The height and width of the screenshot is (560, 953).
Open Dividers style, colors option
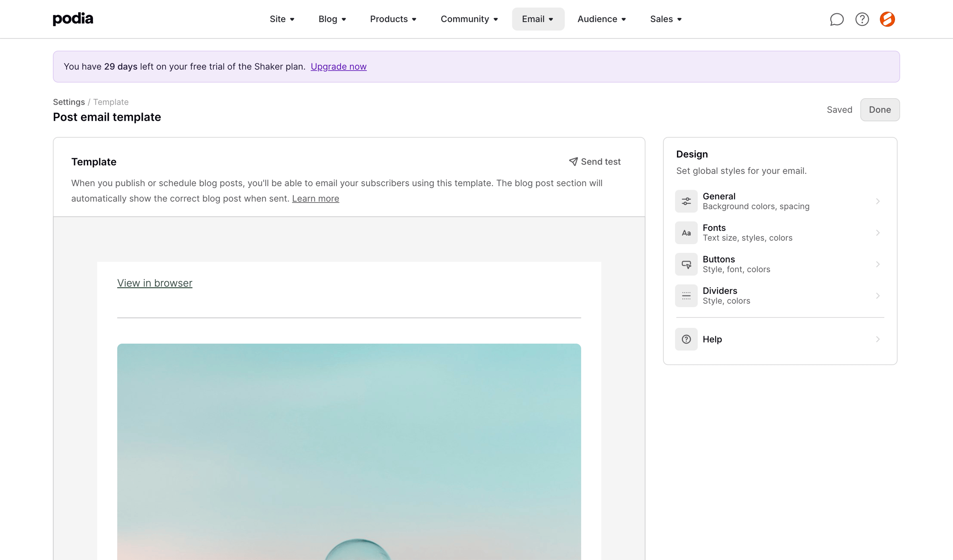click(x=780, y=296)
